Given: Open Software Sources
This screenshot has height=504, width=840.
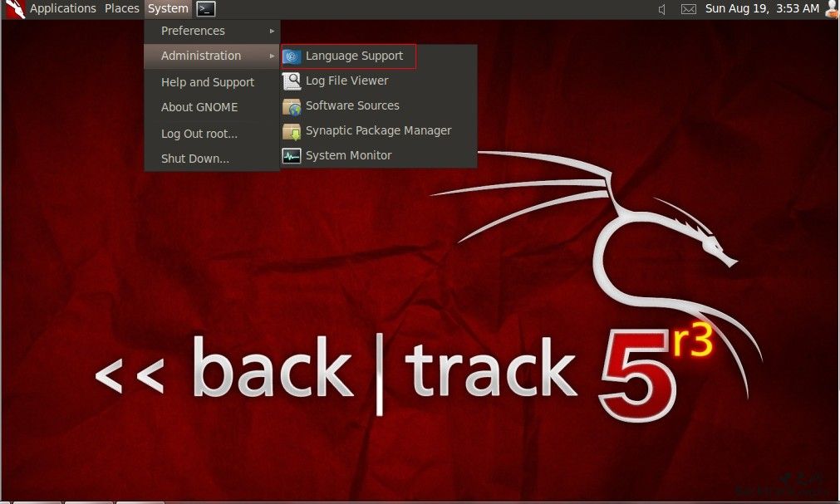Looking at the screenshot, I should click(351, 105).
